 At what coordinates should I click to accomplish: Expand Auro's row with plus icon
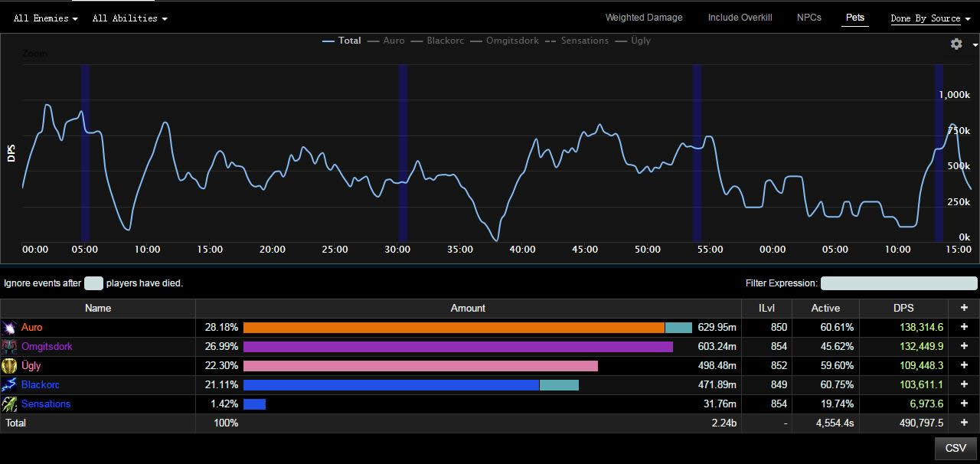(964, 327)
